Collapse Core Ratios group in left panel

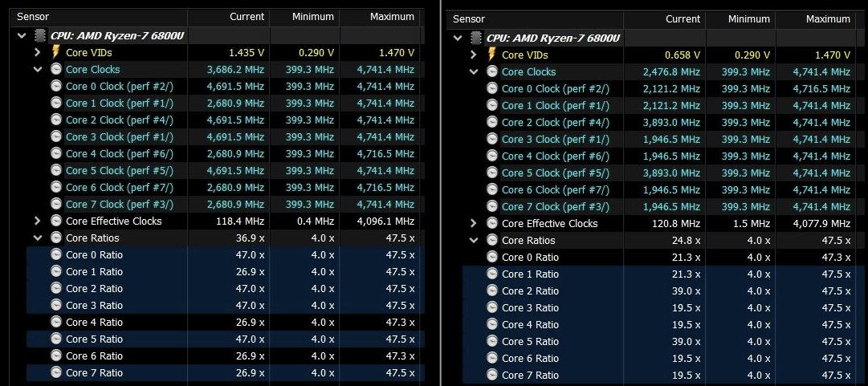(38, 238)
